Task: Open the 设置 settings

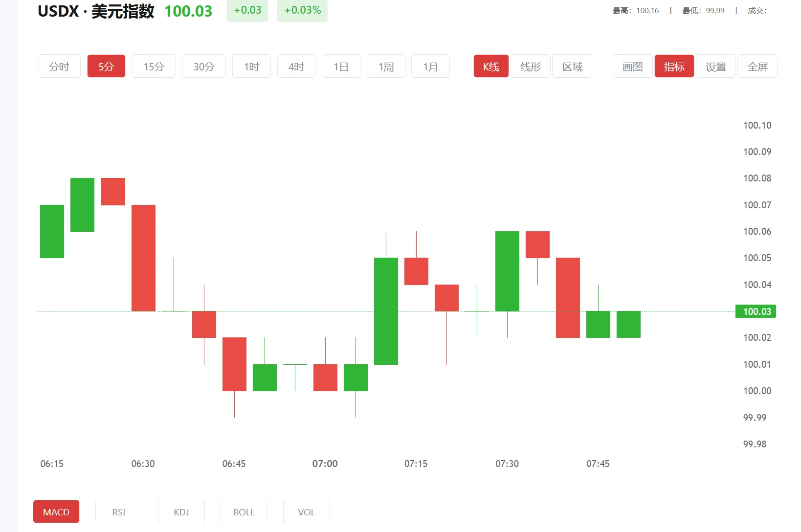Action: tap(716, 66)
